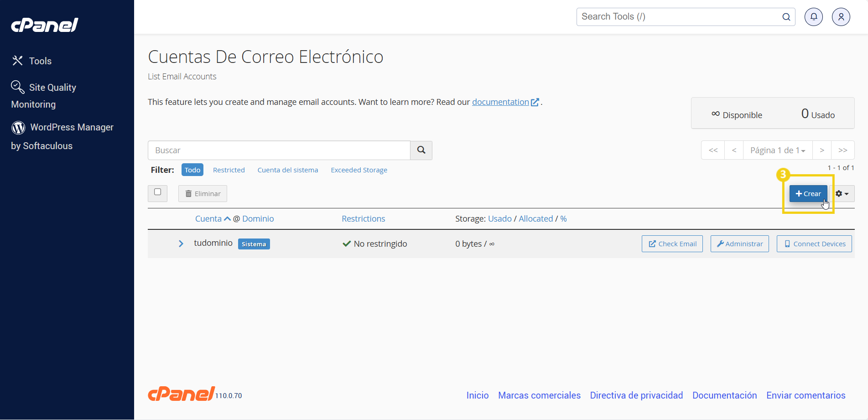Open the documentation link
This screenshot has width=868, height=420.
tap(500, 102)
